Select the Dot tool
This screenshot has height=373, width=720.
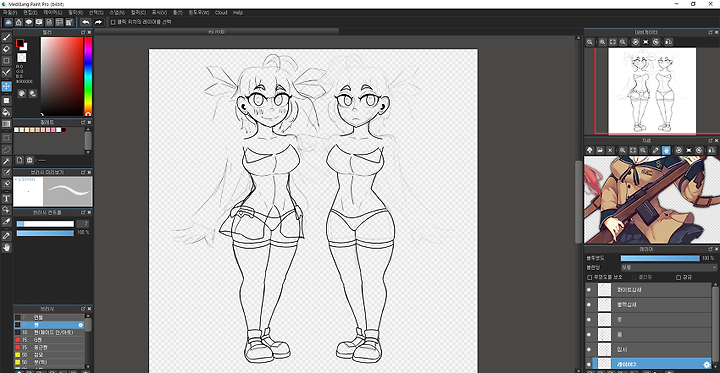click(6, 61)
